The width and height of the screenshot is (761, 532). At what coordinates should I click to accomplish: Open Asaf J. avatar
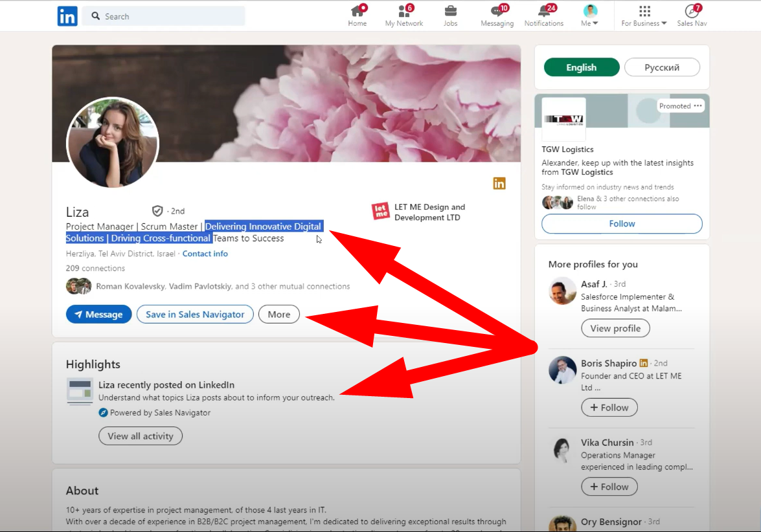pos(563,291)
